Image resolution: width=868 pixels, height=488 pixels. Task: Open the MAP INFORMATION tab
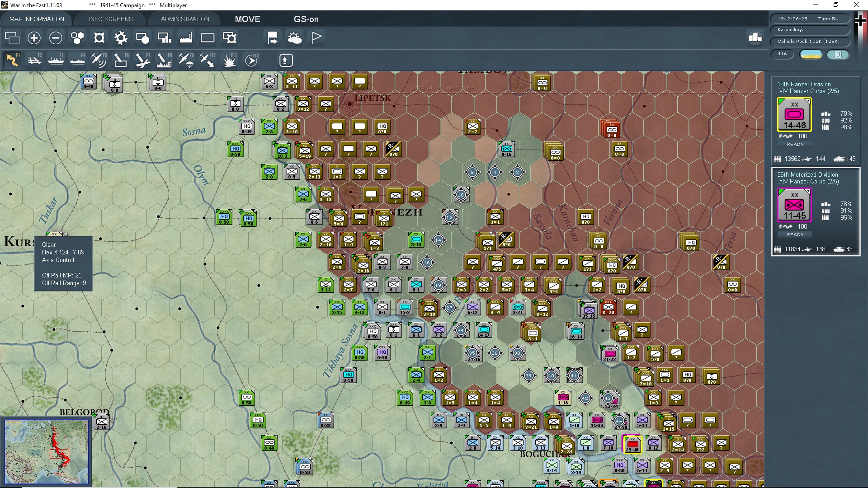click(x=37, y=19)
